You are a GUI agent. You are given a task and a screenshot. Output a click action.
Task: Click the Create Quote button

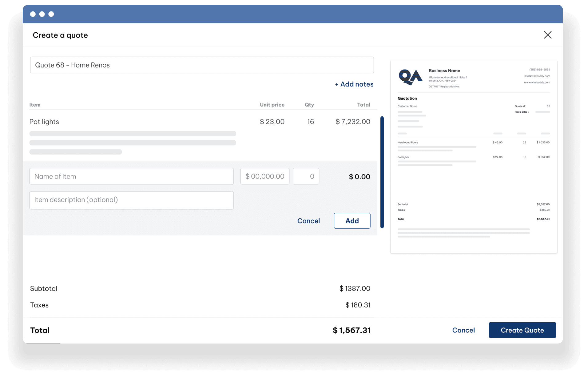coord(522,330)
